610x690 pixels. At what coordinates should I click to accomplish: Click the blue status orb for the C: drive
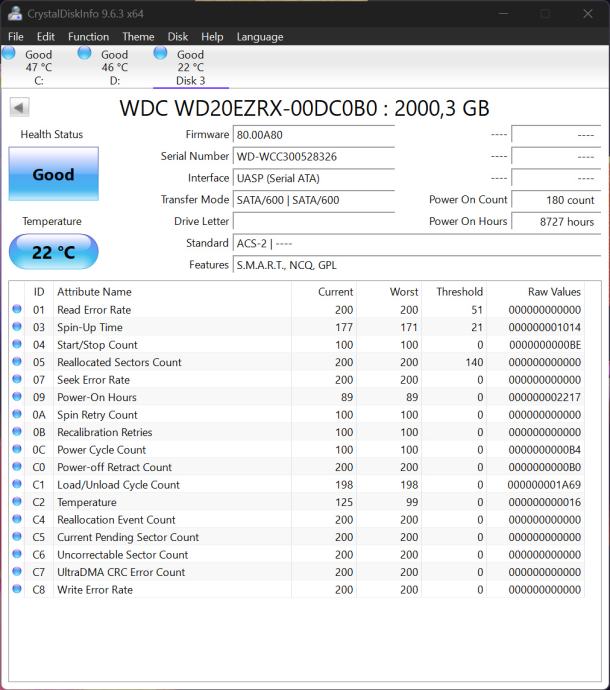(8, 53)
